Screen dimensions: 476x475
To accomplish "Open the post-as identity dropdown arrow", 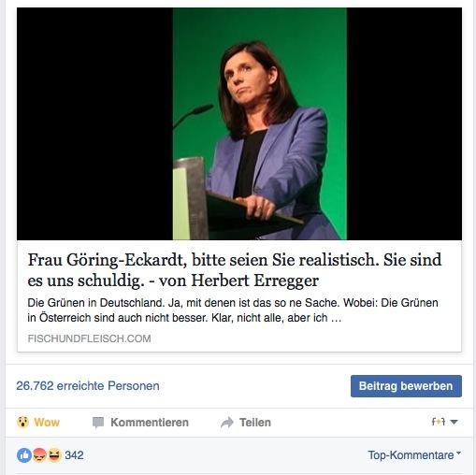I will tap(454, 422).
